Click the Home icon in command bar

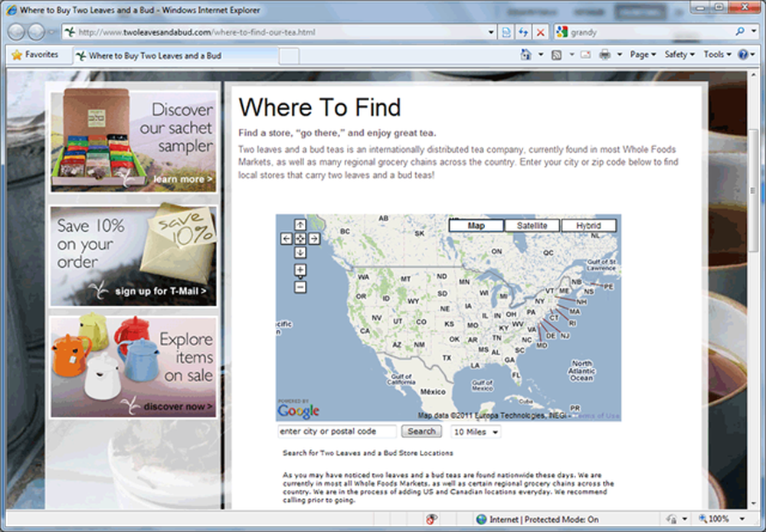(x=525, y=54)
